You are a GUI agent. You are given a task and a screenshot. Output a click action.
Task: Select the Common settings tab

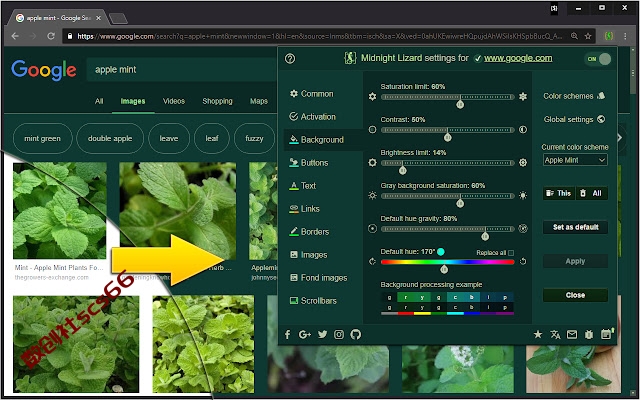(311, 94)
